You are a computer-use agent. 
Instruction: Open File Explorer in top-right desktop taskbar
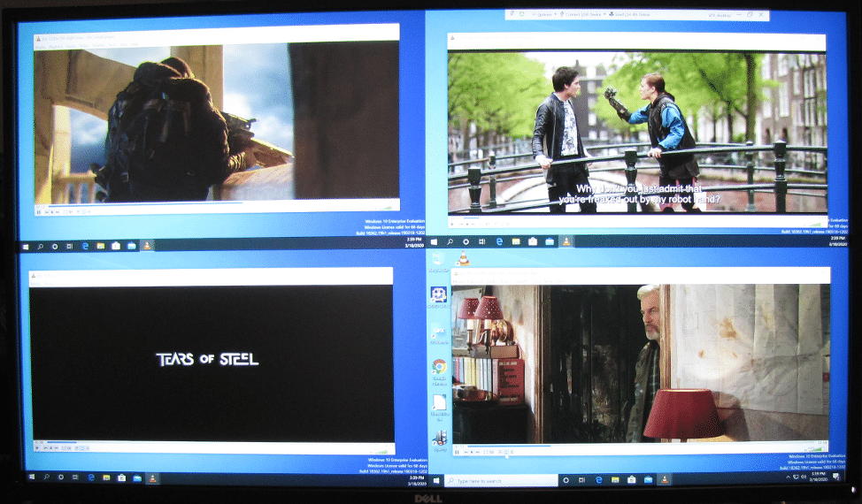pos(516,241)
